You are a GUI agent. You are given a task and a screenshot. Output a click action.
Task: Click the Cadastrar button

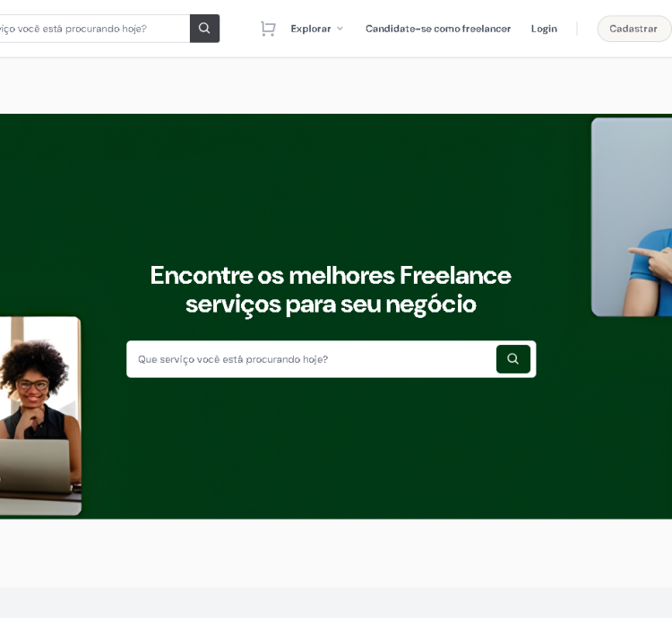(633, 29)
